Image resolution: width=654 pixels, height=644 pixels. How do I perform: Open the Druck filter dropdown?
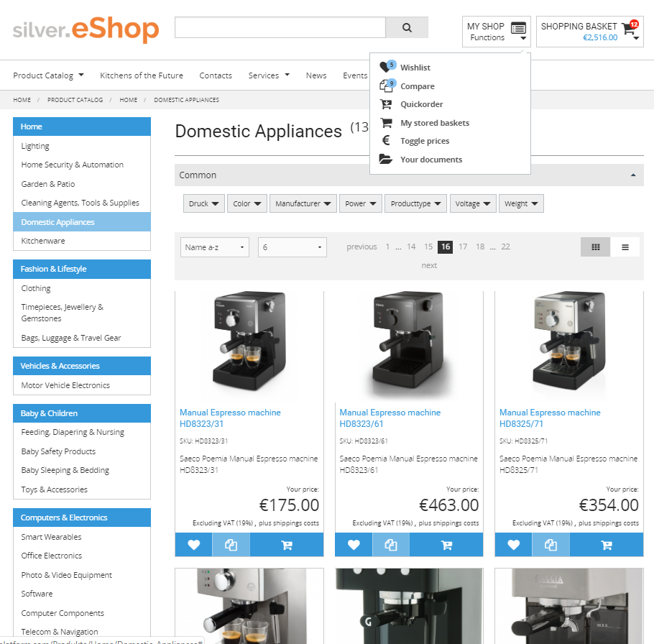point(204,203)
